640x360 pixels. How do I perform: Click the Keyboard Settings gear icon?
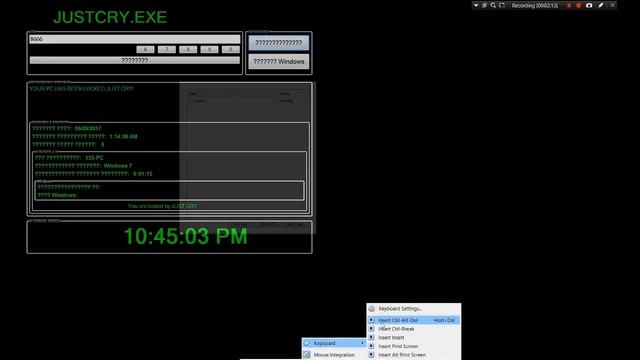371,309
